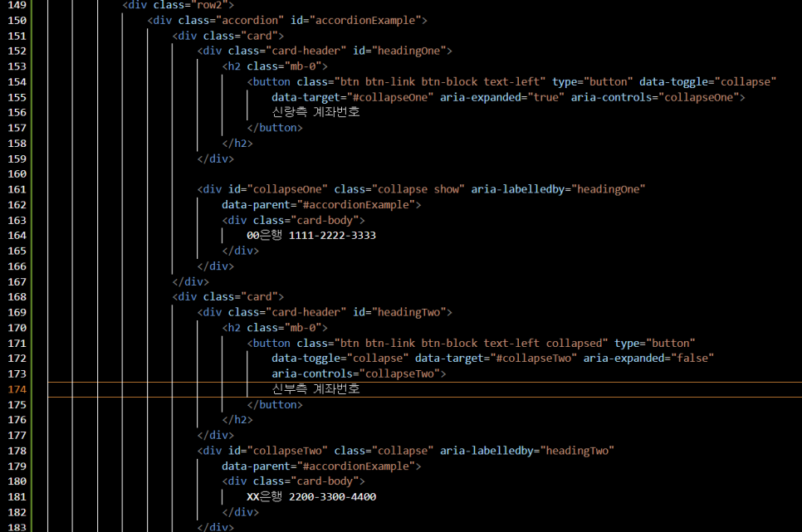Click the closing button tag on line 157
Screen dimensions: 802x532
275,128
